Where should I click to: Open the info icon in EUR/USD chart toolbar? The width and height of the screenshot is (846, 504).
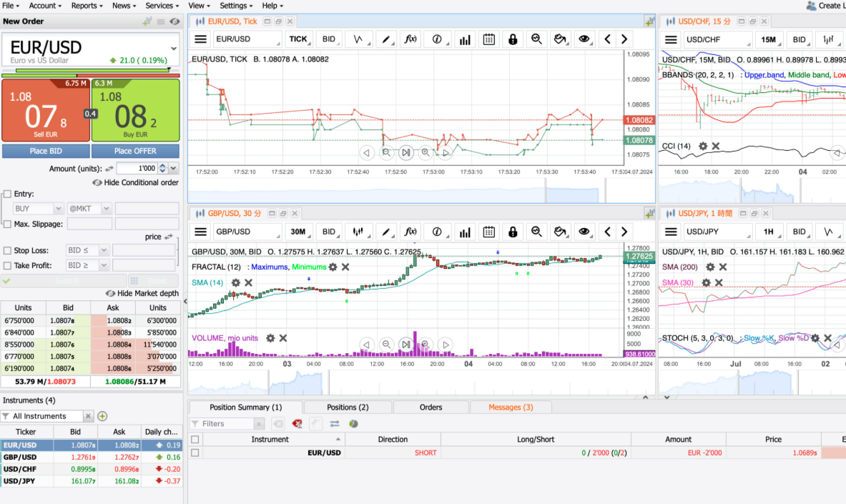436,39
